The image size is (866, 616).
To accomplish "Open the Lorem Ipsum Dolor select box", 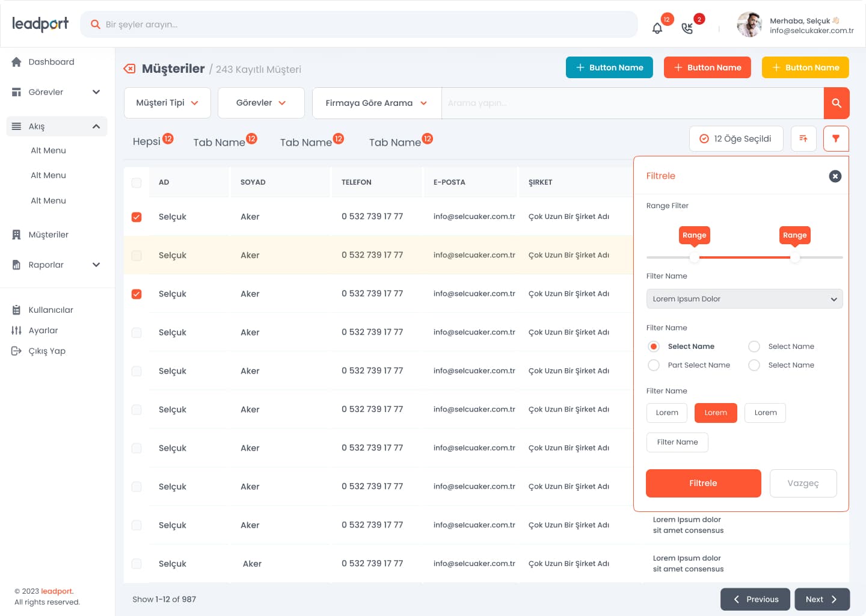I will tap(745, 299).
